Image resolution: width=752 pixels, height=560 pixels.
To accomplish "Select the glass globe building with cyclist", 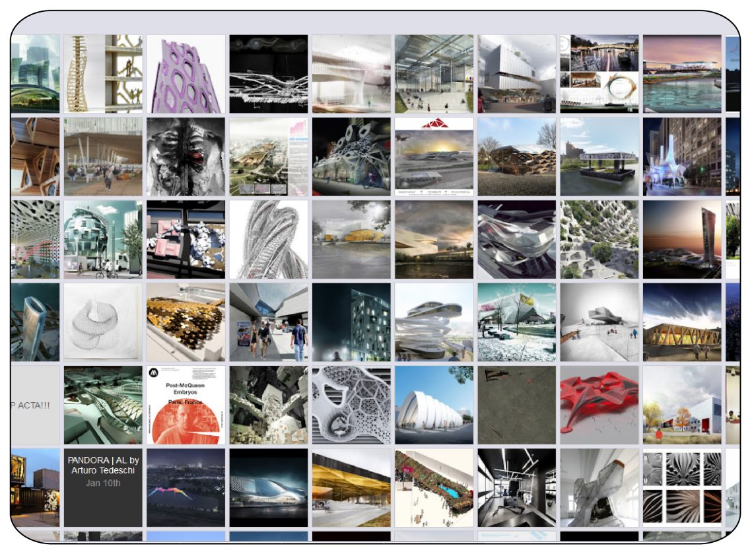I will click(103, 239).
